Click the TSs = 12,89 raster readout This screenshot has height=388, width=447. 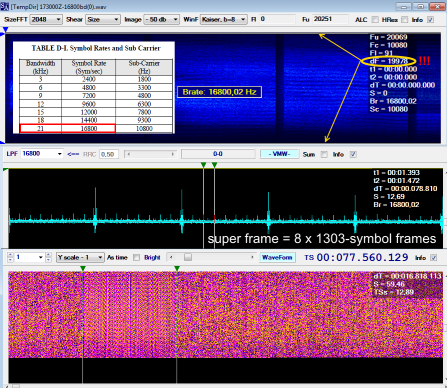pyautogui.click(x=394, y=292)
